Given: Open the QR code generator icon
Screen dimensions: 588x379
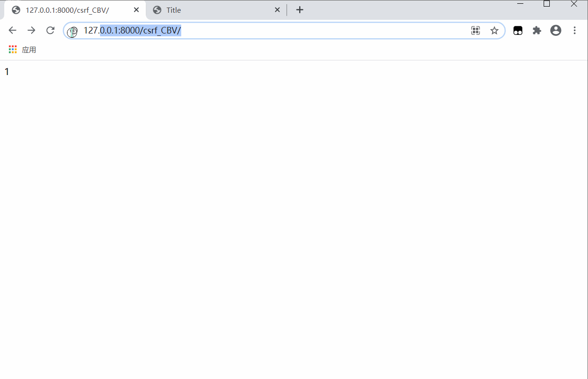Looking at the screenshot, I should [475, 31].
